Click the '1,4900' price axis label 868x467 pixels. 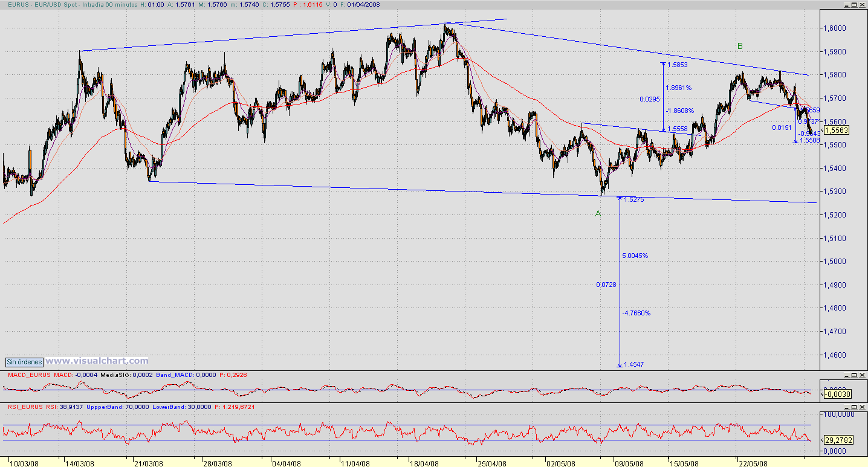pos(835,285)
